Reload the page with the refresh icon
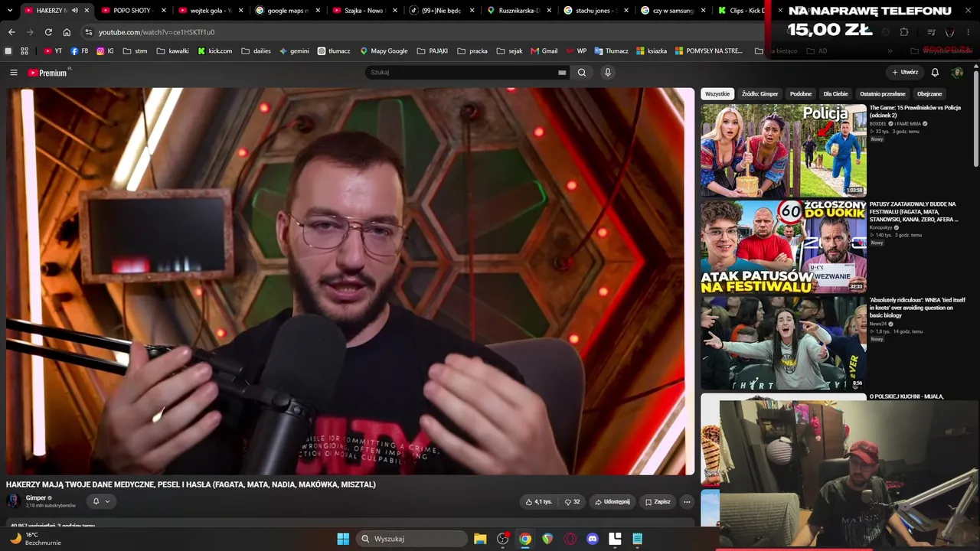980x551 pixels. pos(48,32)
